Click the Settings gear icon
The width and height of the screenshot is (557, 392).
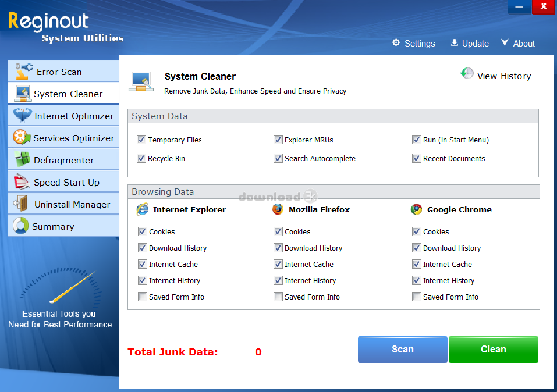396,43
